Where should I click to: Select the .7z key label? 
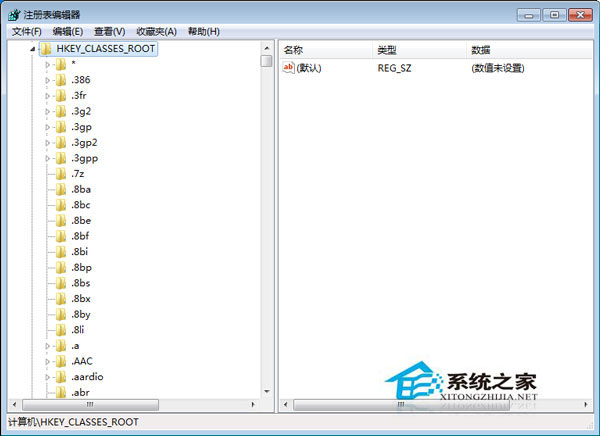click(x=78, y=174)
